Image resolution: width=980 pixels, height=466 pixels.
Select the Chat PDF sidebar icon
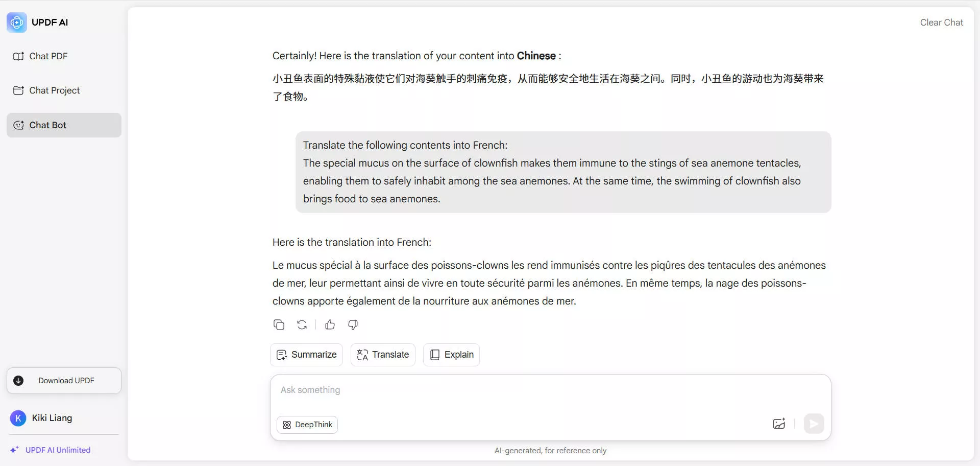[x=18, y=56]
